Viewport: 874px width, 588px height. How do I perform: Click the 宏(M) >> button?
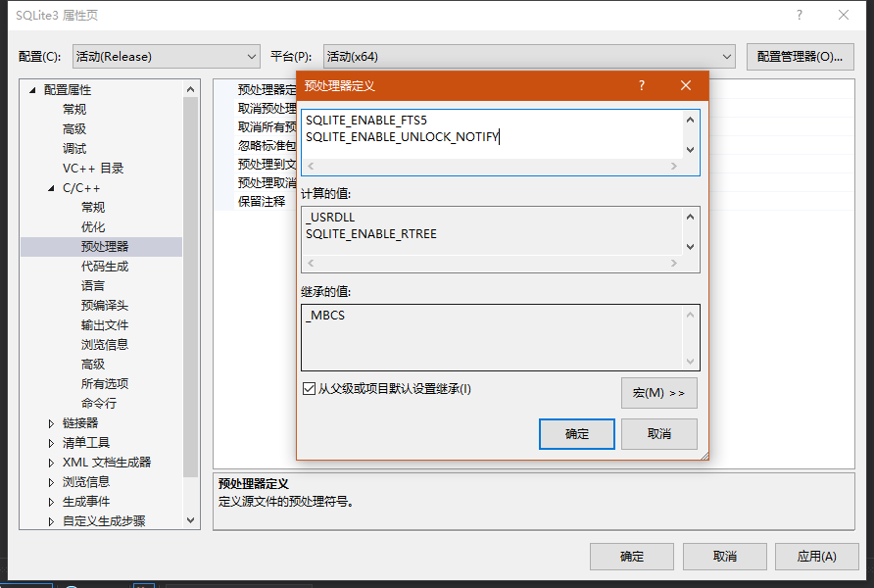coord(660,392)
